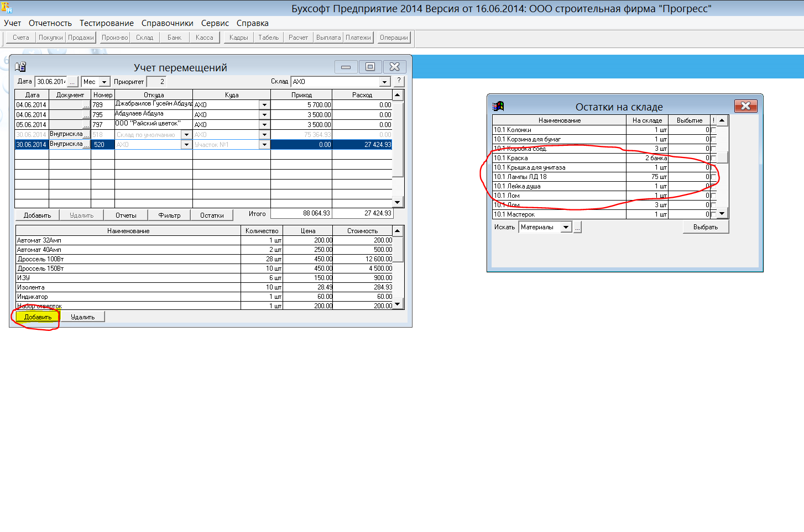Open the Отчетность menu

[50, 23]
